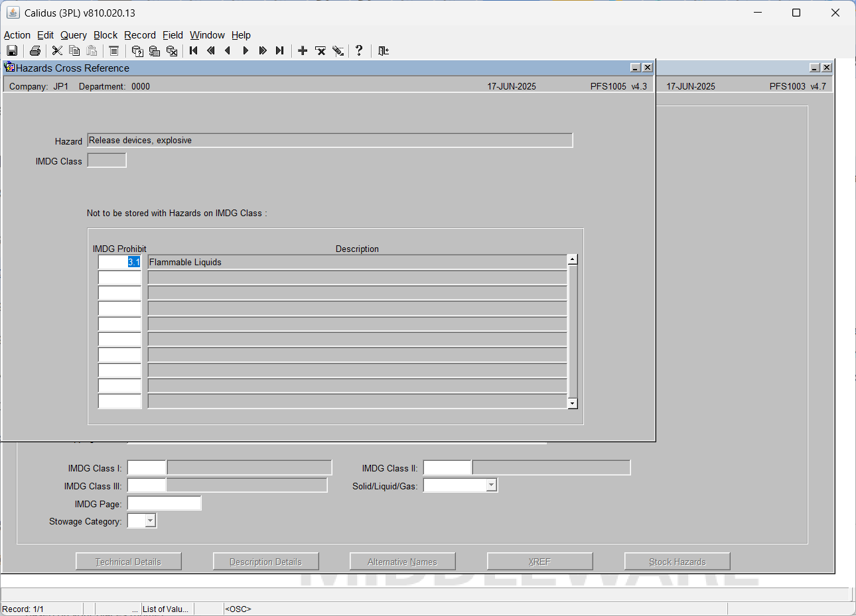This screenshot has width=856, height=616.
Task: Click the scroll-down arrow of IMDG Prohibit list
Action: point(573,403)
